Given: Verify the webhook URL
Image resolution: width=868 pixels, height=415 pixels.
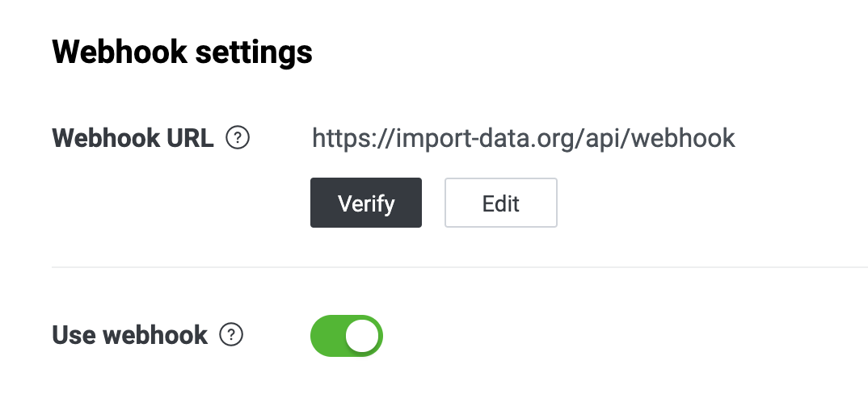Looking at the screenshot, I should pyautogui.click(x=366, y=203).
